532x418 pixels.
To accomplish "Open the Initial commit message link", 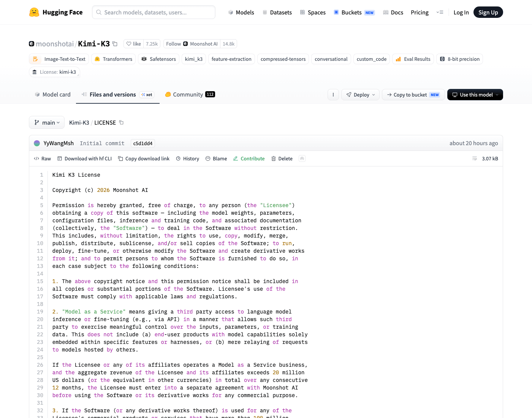I will tap(102, 143).
